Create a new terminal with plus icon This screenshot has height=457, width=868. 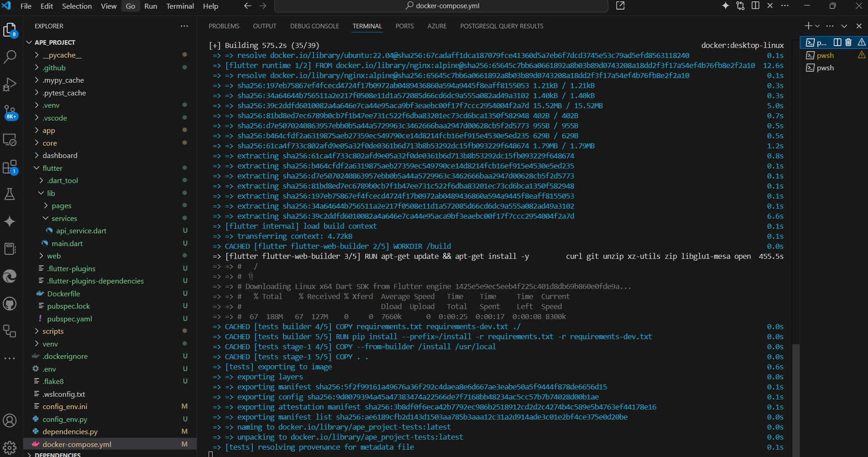pyautogui.click(x=808, y=26)
